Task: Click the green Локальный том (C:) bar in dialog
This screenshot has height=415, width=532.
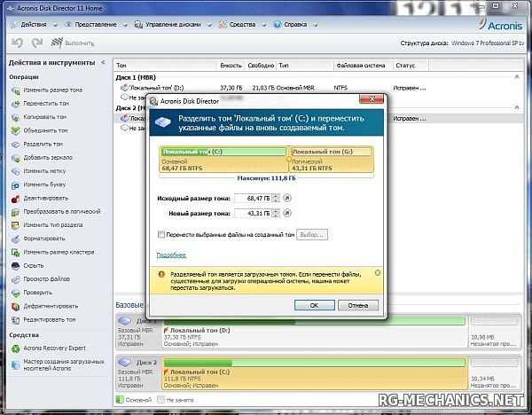Action: point(224,152)
